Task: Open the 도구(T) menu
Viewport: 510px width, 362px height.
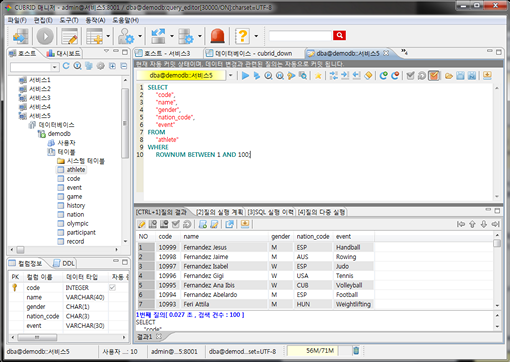Action: 69,20
